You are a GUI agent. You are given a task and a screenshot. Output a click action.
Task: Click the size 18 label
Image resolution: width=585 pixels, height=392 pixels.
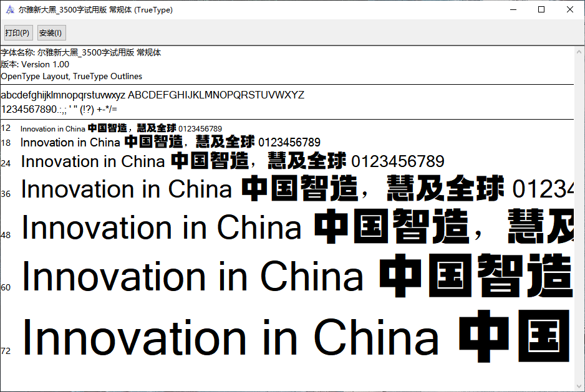click(6, 143)
